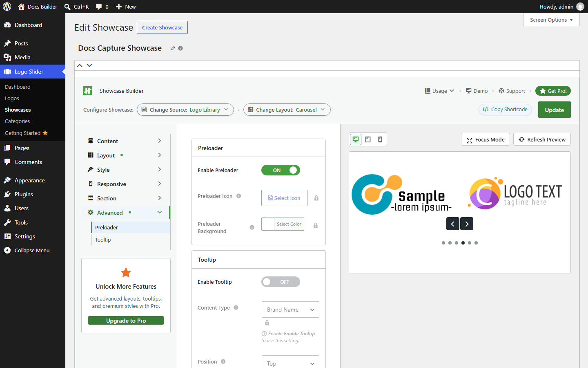Image resolution: width=588 pixels, height=368 pixels.
Task: Open the Responsive settings tab
Action: coord(126,184)
